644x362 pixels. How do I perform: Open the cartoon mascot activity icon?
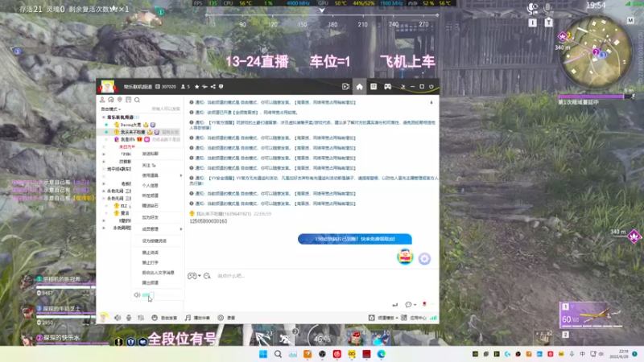405,257
